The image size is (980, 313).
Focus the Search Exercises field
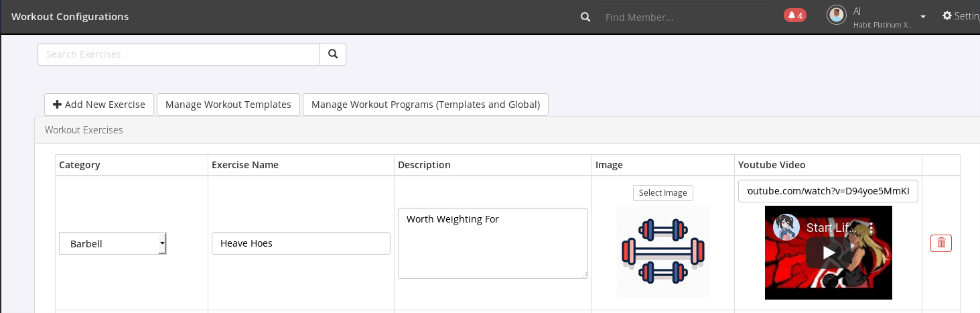(179, 54)
